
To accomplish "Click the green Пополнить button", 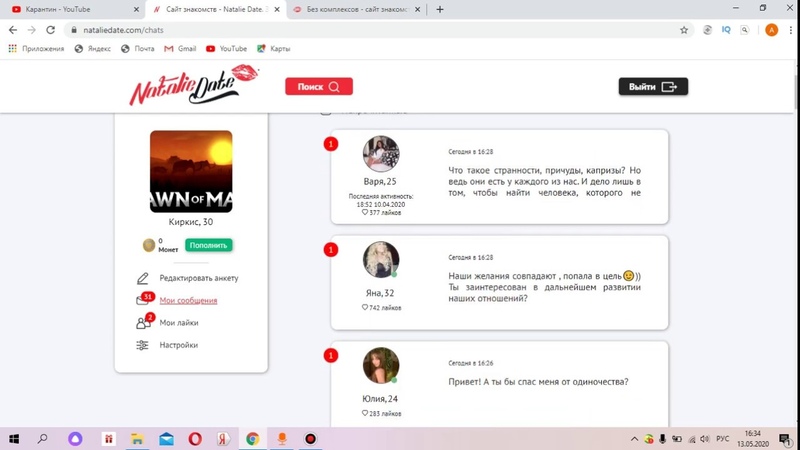I will [x=208, y=245].
